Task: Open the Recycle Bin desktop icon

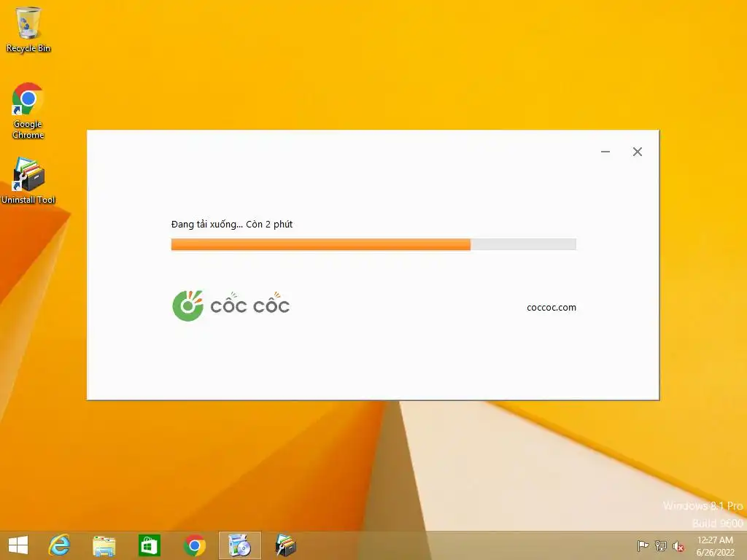Action: tap(28, 29)
